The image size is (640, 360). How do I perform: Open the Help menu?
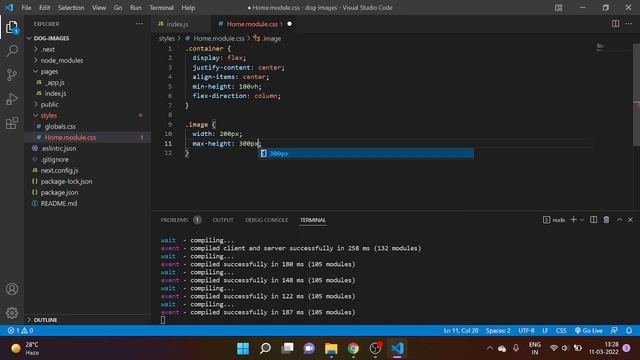[188, 7]
